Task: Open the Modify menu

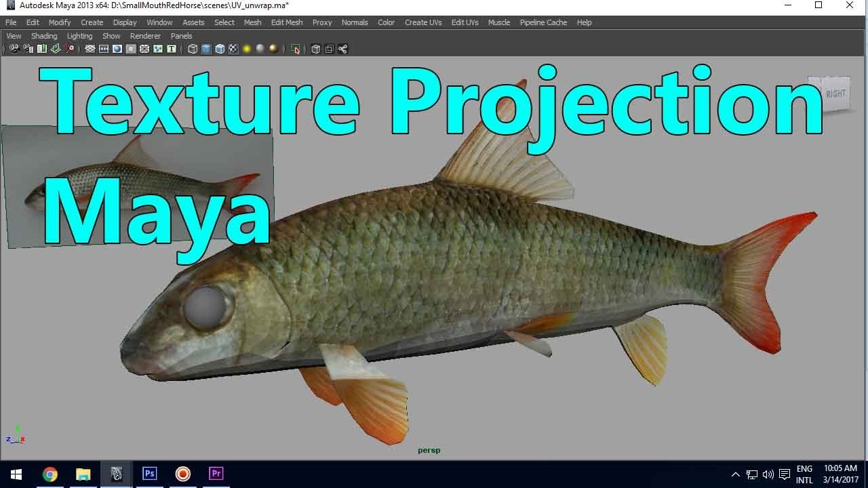Action: [60, 22]
